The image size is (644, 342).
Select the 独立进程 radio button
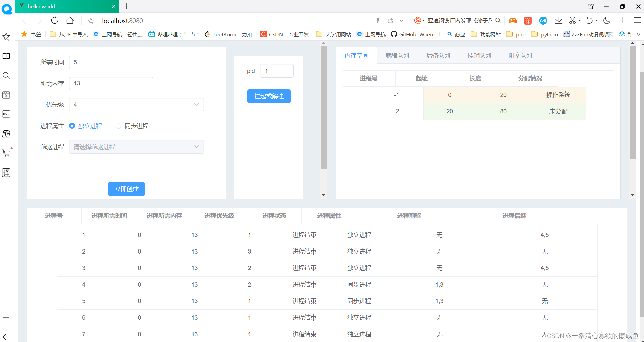pyautogui.click(x=72, y=126)
